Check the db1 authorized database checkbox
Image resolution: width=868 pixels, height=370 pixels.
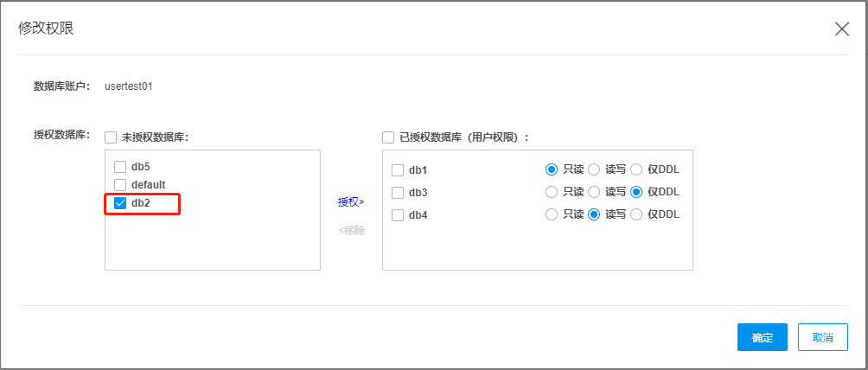point(398,170)
